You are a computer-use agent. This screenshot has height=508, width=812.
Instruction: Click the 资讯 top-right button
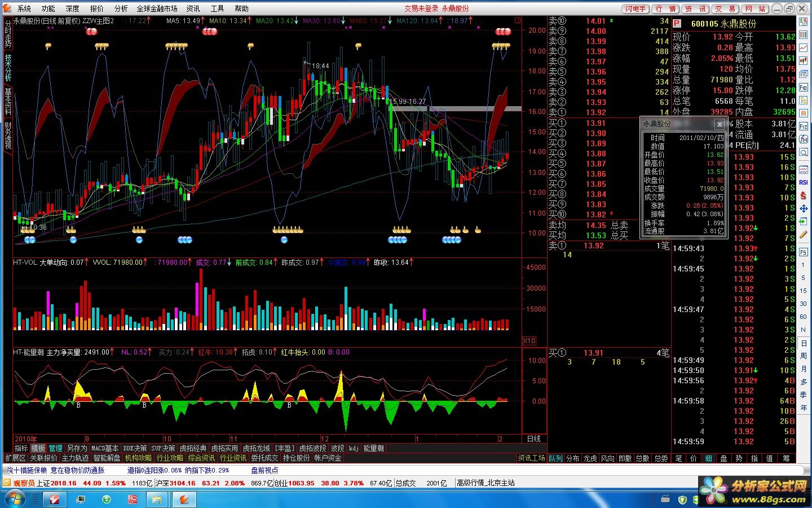pyautogui.click(x=695, y=8)
